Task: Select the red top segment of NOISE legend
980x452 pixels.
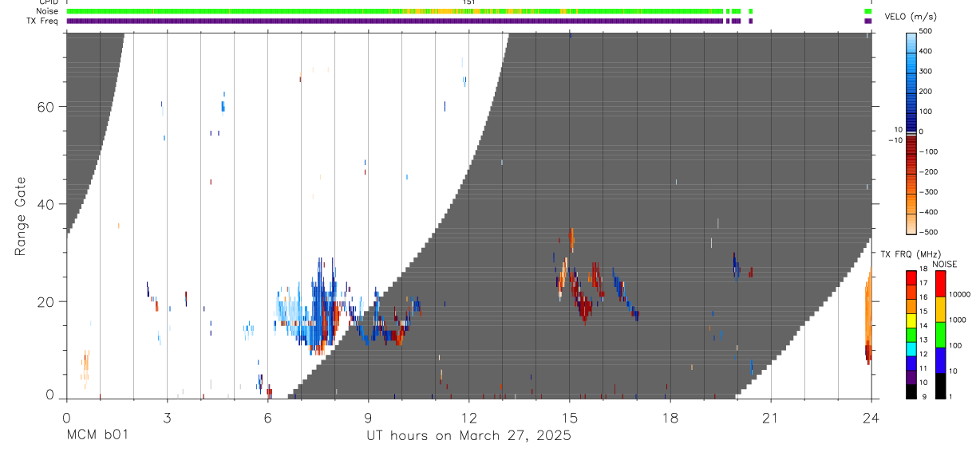Action: (941, 284)
